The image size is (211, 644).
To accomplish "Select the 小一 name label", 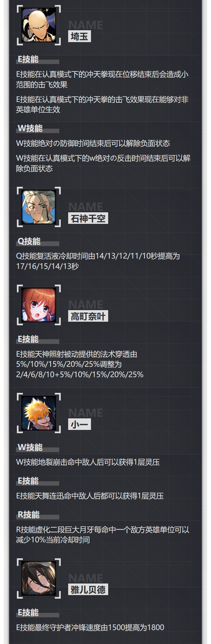I will coord(79,424).
